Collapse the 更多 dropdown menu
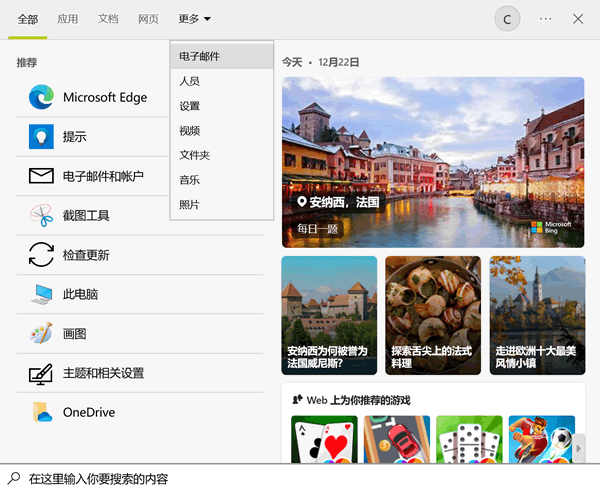 [194, 19]
